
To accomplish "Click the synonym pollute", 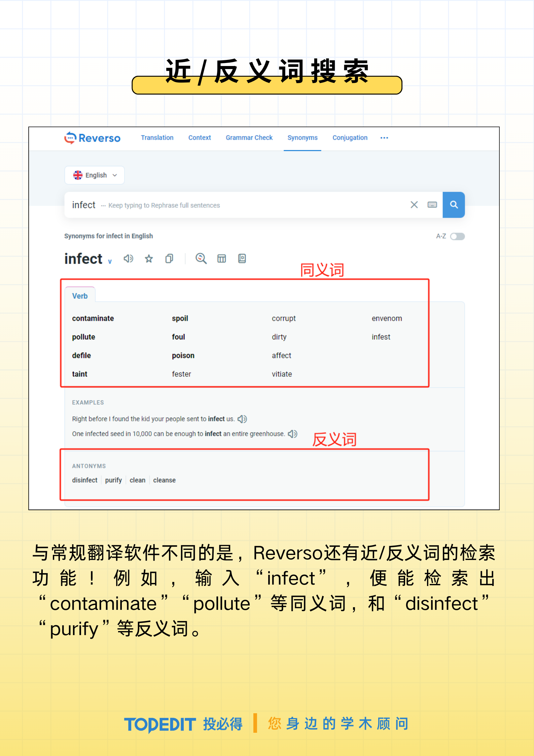I will coord(83,337).
